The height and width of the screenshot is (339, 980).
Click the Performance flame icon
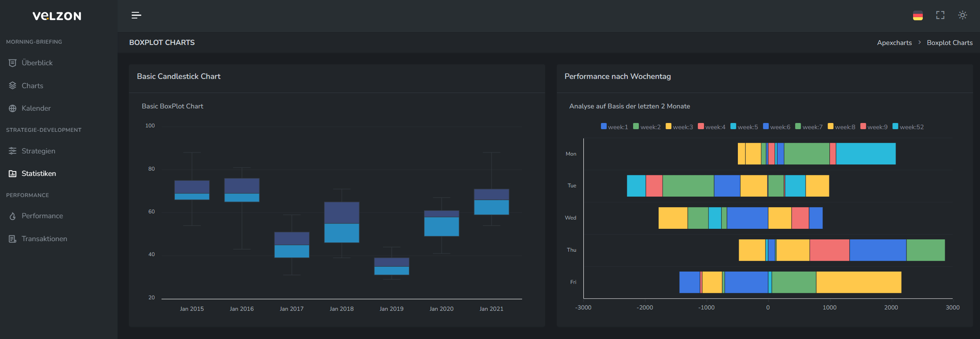pos(12,216)
